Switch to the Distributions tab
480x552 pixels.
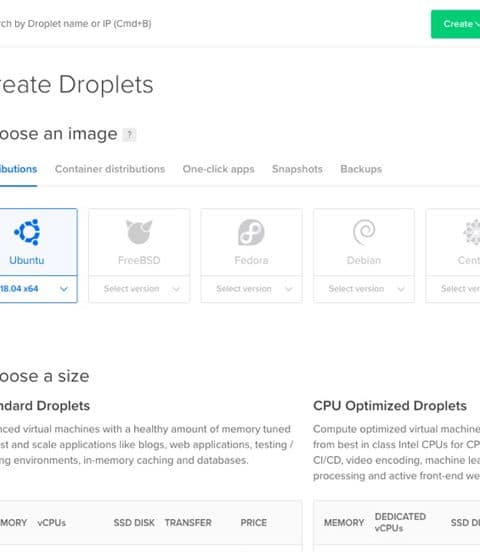(x=18, y=169)
